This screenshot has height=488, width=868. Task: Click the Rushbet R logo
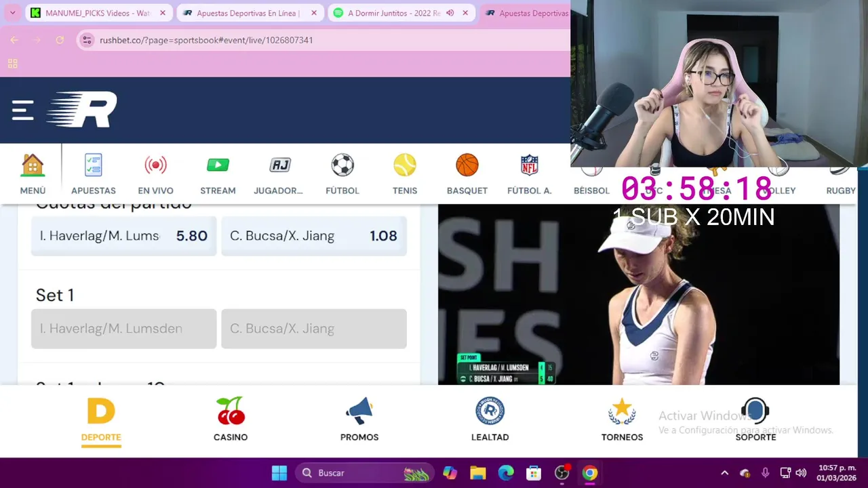coord(82,110)
